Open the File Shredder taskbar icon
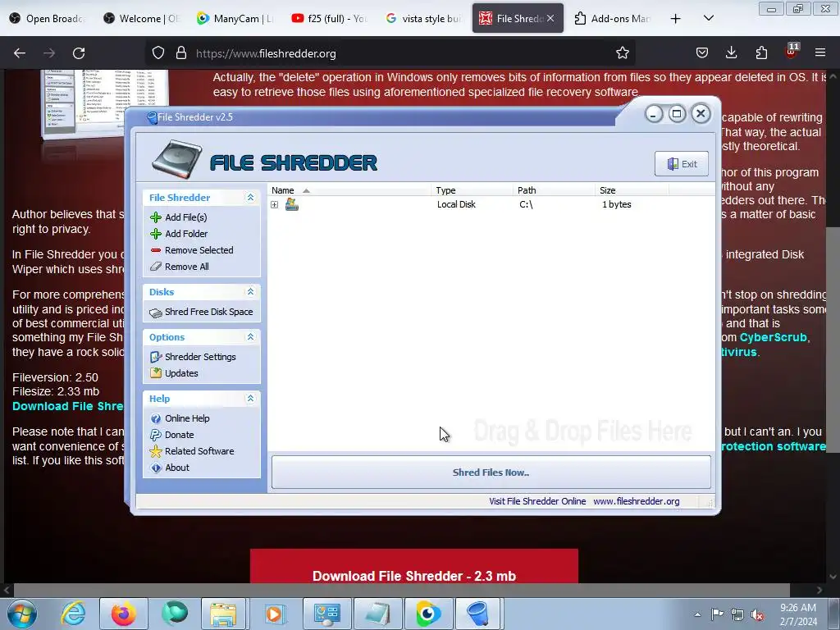 [x=477, y=614]
